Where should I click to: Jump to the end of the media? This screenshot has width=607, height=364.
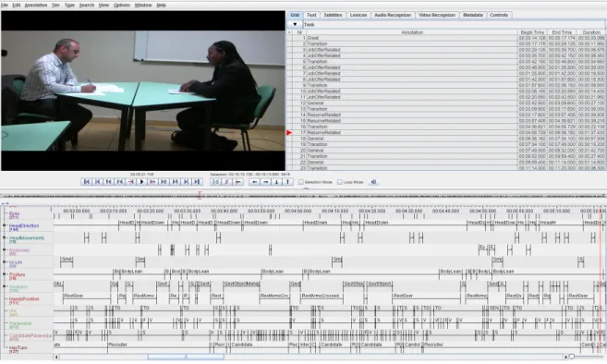point(197,182)
